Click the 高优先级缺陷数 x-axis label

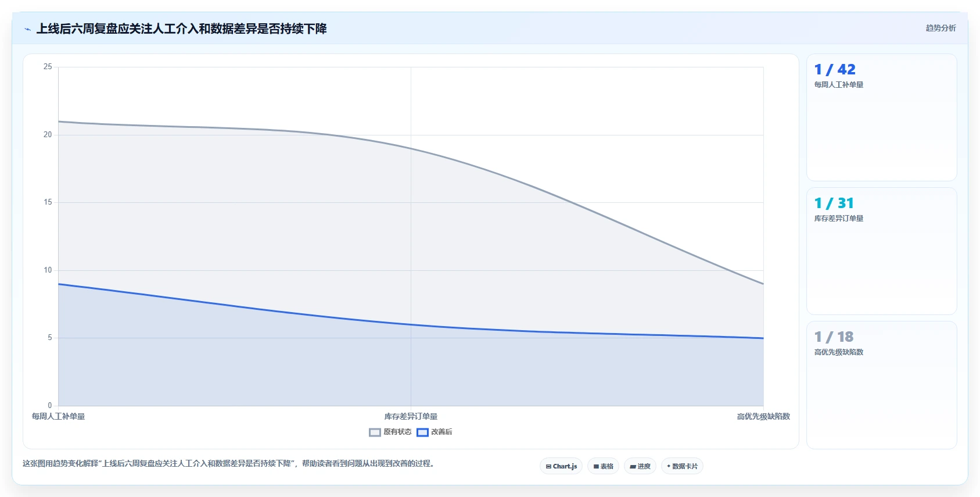point(763,416)
